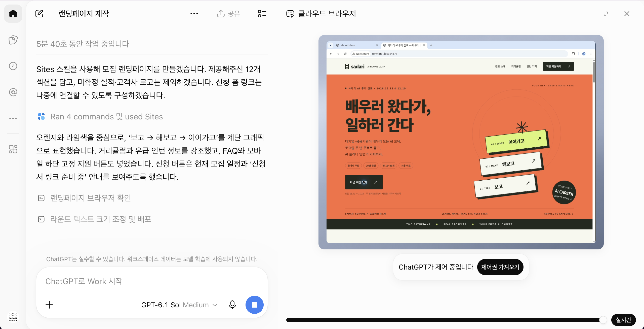644x329 pixels.
Task: Expand the cloud browser panel
Action: pyautogui.click(x=606, y=14)
